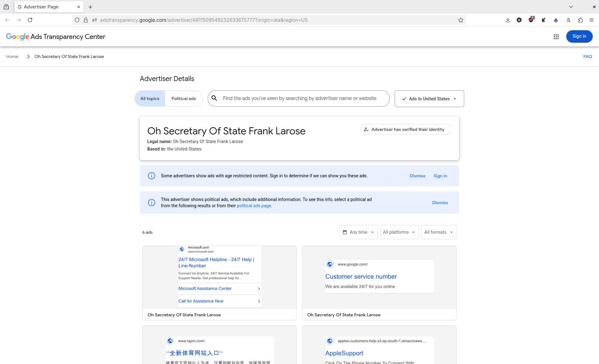599x364 pixels.
Task: Open the list all tabs chevron
Action: pyautogui.click(x=571, y=7)
